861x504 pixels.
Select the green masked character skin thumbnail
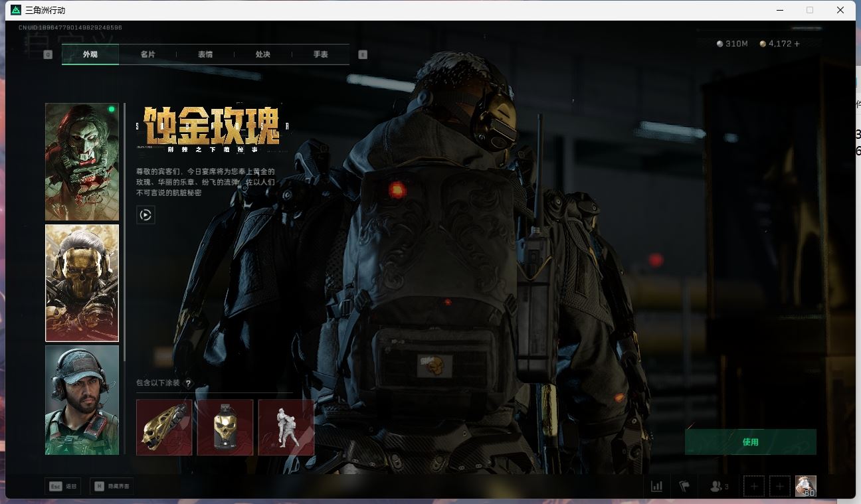coord(82,161)
